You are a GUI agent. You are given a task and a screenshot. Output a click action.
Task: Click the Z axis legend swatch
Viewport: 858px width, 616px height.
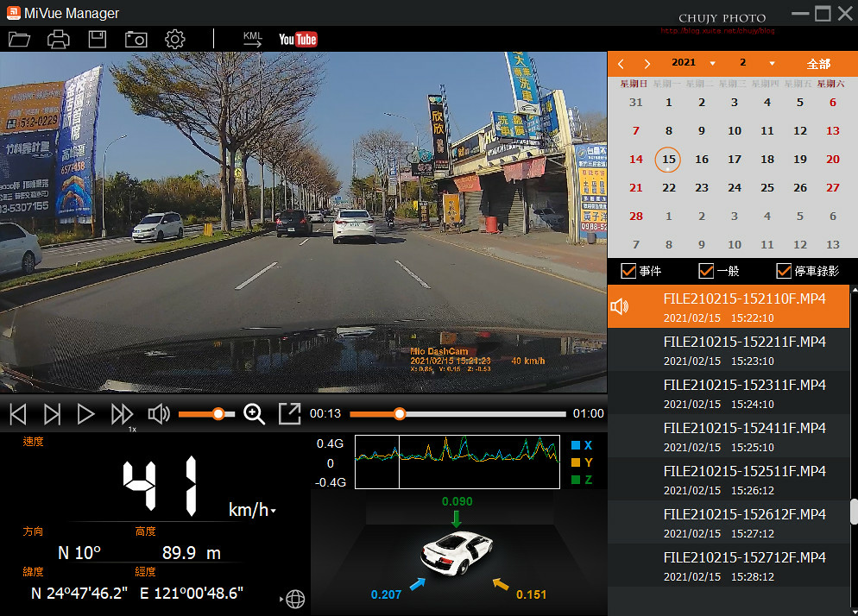pos(576,480)
